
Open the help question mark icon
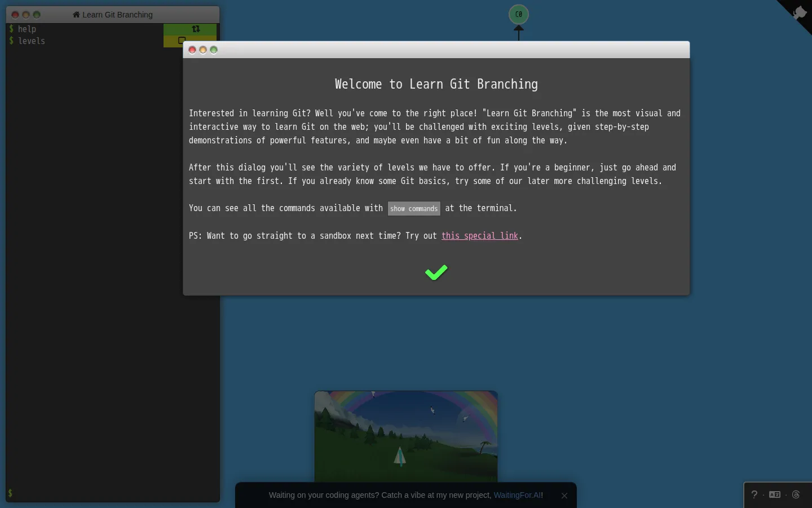click(754, 494)
